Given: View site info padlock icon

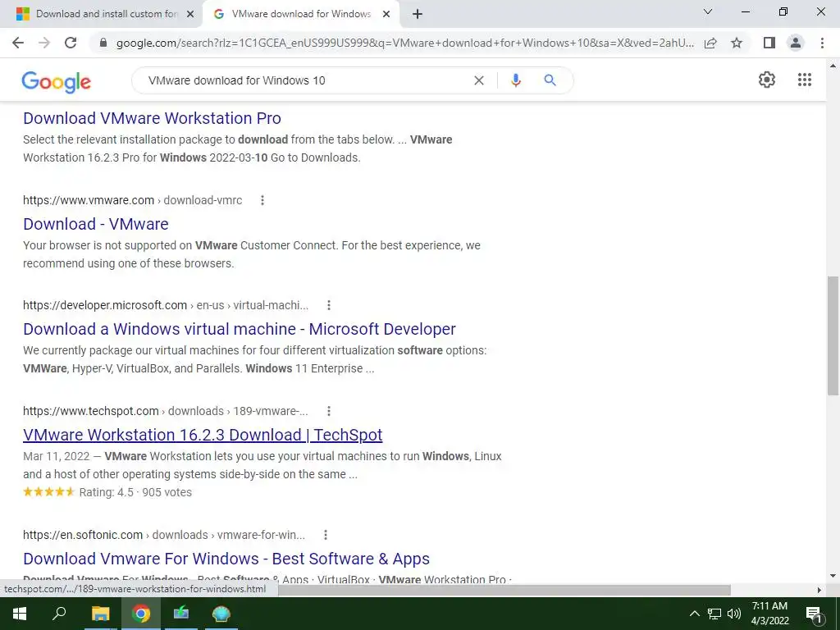Looking at the screenshot, I should coord(103,43).
